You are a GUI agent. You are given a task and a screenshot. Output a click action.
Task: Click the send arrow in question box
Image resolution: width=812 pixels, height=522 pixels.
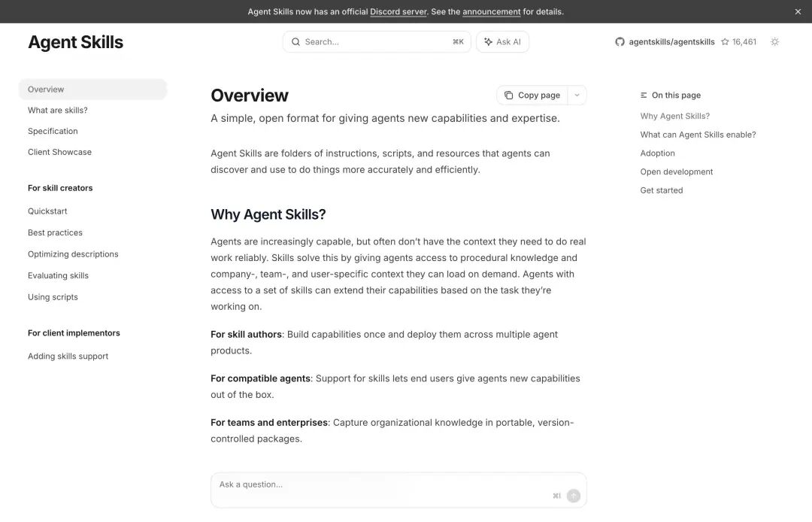[x=573, y=496]
